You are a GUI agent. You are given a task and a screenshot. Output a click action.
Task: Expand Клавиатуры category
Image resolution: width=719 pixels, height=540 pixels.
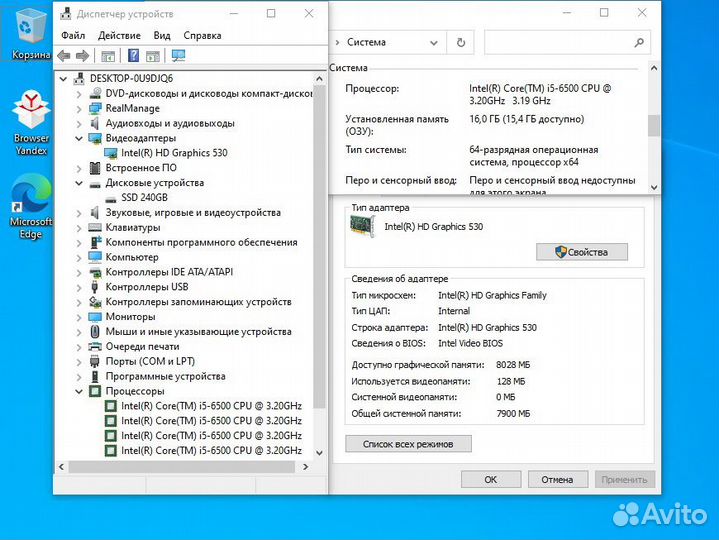[79, 228]
